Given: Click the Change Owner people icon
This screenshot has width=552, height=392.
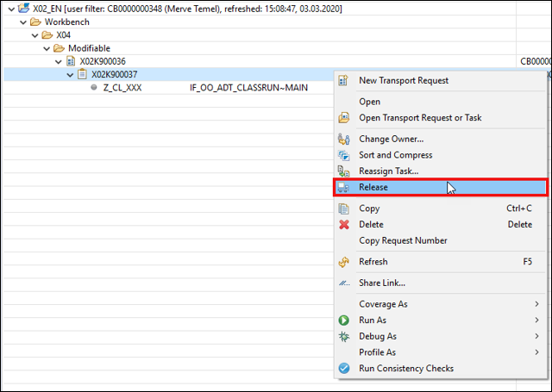Looking at the screenshot, I should pyautogui.click(x=344, y=139).
